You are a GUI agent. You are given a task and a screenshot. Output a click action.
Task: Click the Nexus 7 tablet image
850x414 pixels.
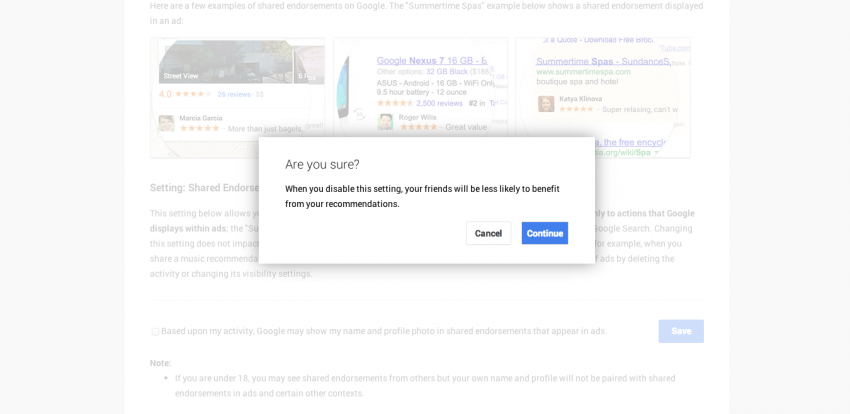pyautogui.click(x=343, y=87)
